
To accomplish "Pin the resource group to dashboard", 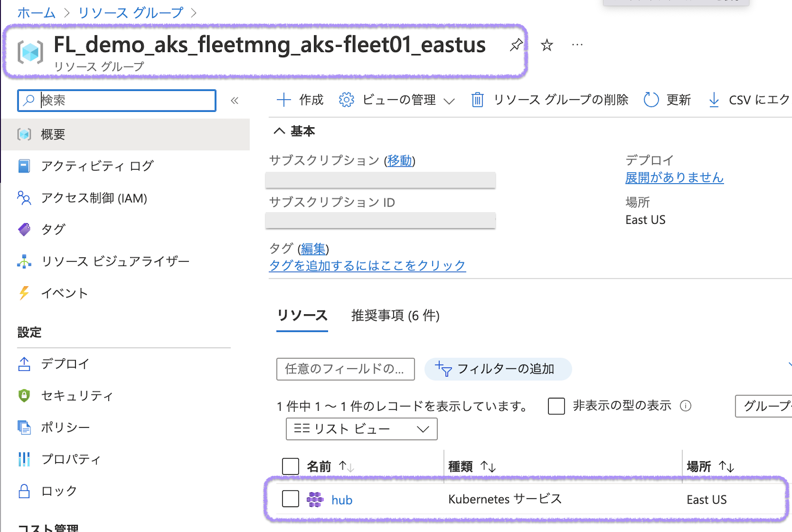I will [516, 45].
